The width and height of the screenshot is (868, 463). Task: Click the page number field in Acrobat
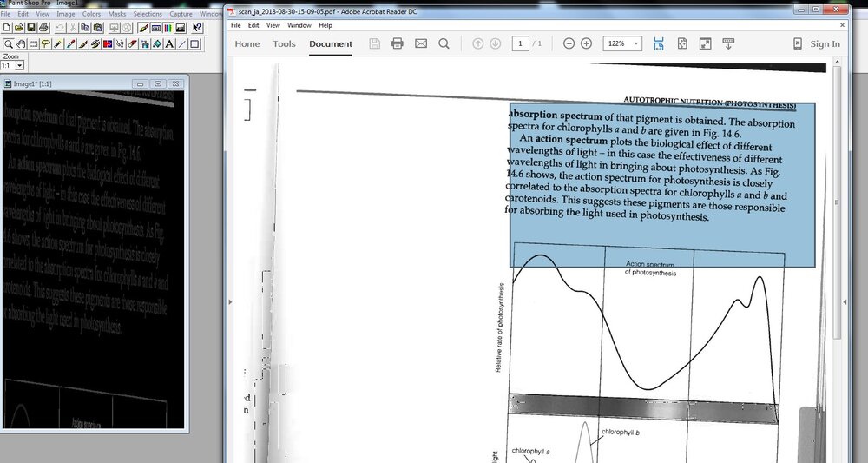pyautogui.click(x=520, y=43)
